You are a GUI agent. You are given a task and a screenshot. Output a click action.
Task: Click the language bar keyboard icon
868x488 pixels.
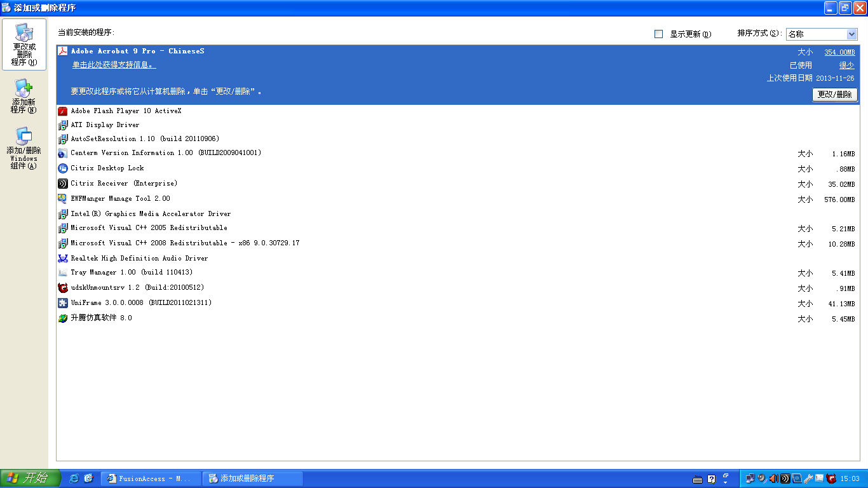pos(697,479)
